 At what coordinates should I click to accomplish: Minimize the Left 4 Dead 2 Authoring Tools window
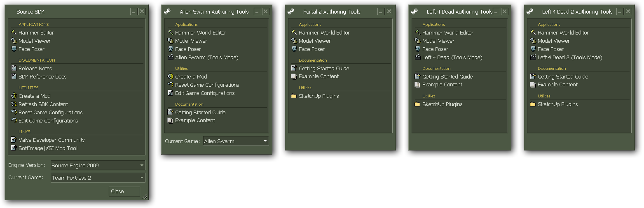[x=620, y=12]
